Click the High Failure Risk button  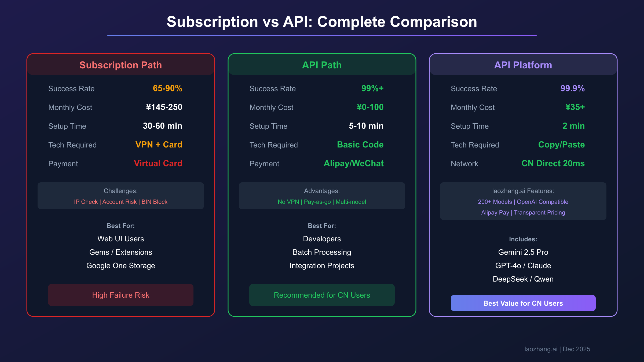pyautogui.click(x=120, y=295)
